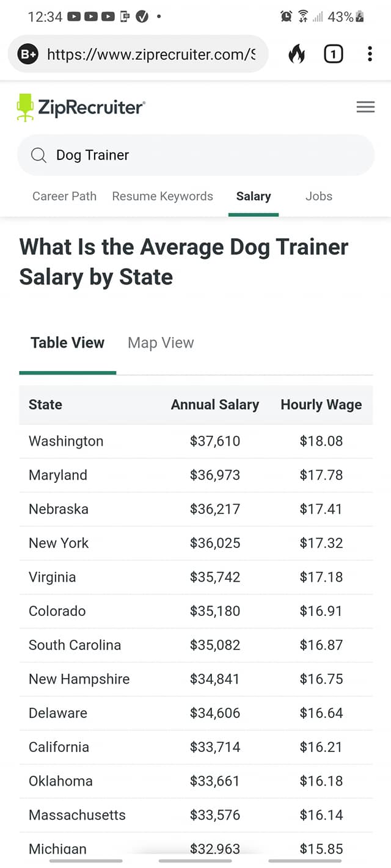Screen dimensions: 391x868
Task: Open the browser three-dot menu
Action: pyautogui.click(x=370, y=54)
